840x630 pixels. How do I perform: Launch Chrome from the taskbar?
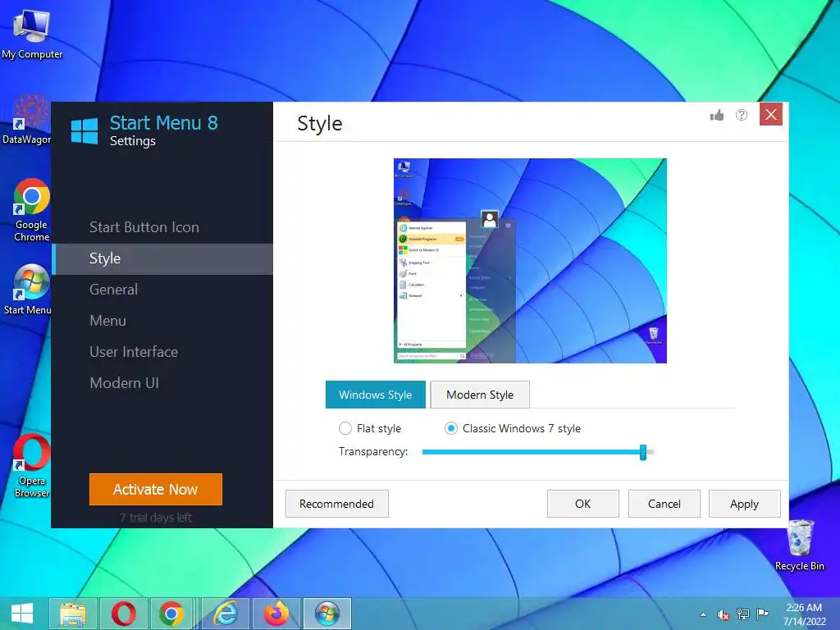(171, 614)
